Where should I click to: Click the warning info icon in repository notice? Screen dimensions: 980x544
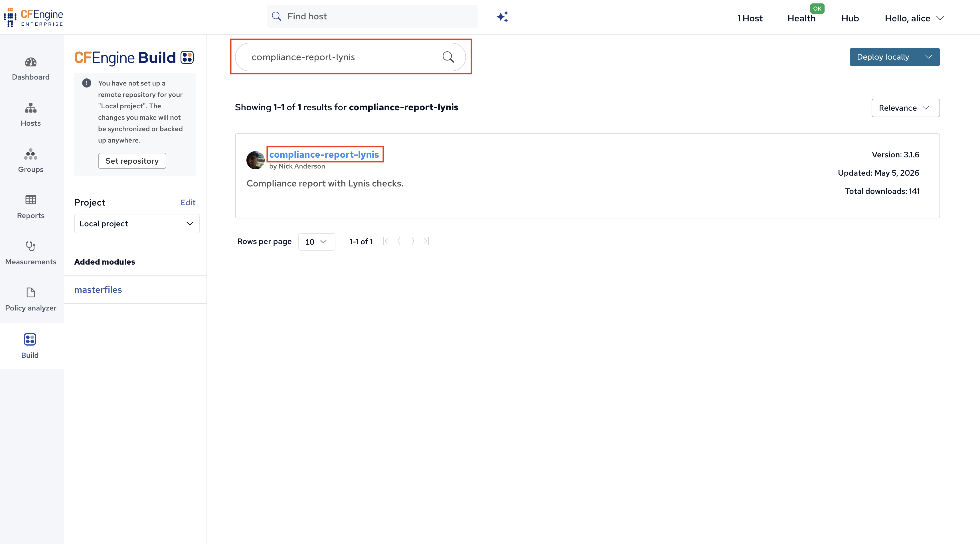coord(87,83)
